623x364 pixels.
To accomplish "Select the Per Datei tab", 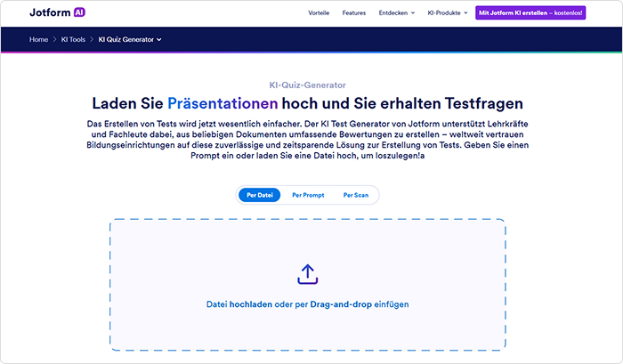I will (x=260, y=195).
